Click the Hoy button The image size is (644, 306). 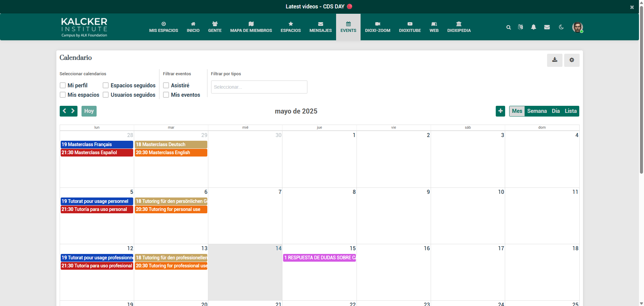(x=89, y=111)
